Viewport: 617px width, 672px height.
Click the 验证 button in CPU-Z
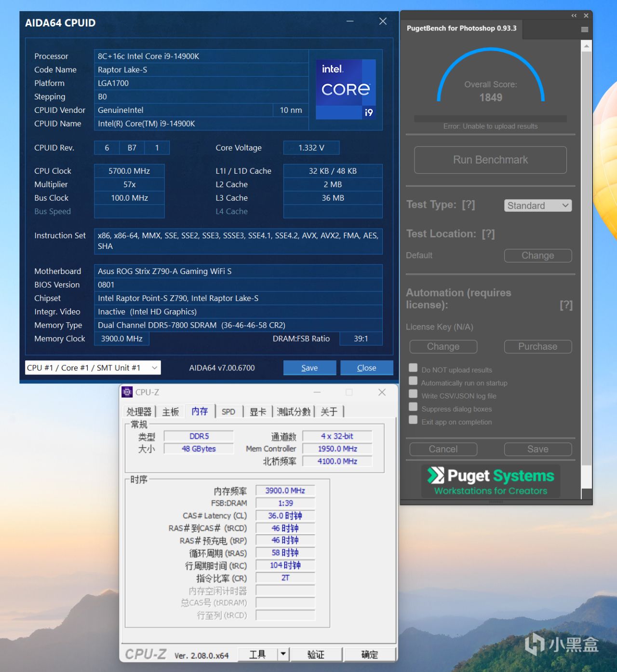click(316, 654)
